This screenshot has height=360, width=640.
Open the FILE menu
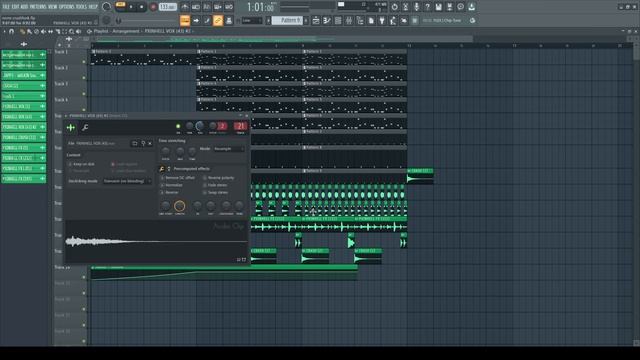[6, 7]
